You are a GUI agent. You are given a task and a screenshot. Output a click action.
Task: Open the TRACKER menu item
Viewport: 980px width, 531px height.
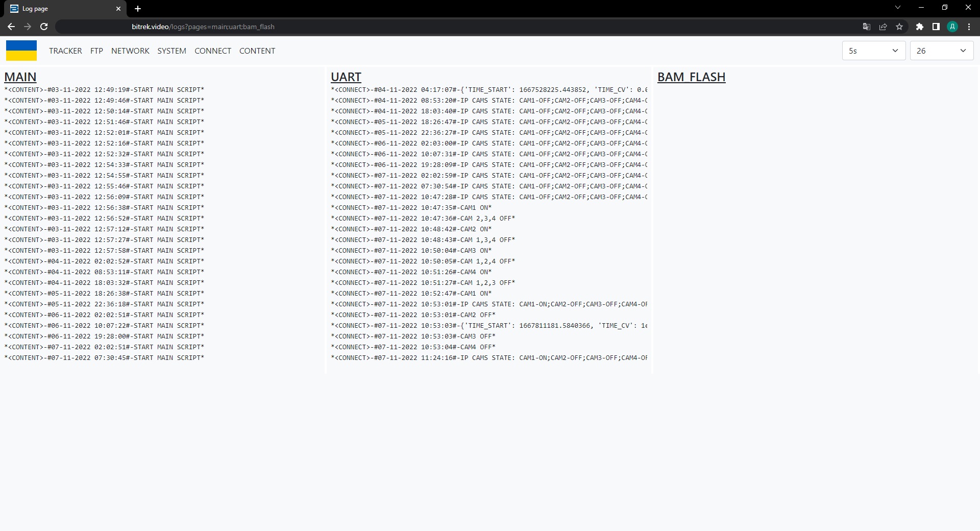(x=65, y=51)
